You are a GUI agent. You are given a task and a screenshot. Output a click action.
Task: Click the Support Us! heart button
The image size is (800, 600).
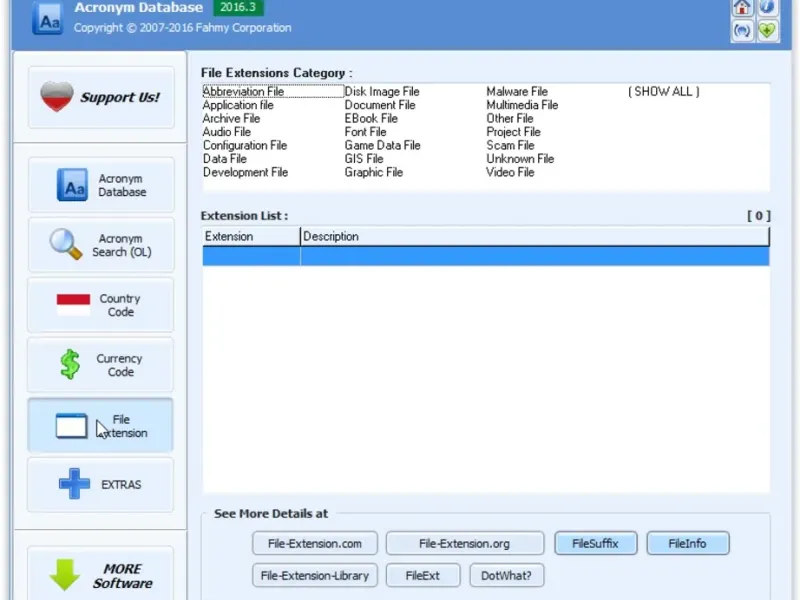(x=101, y=97)
